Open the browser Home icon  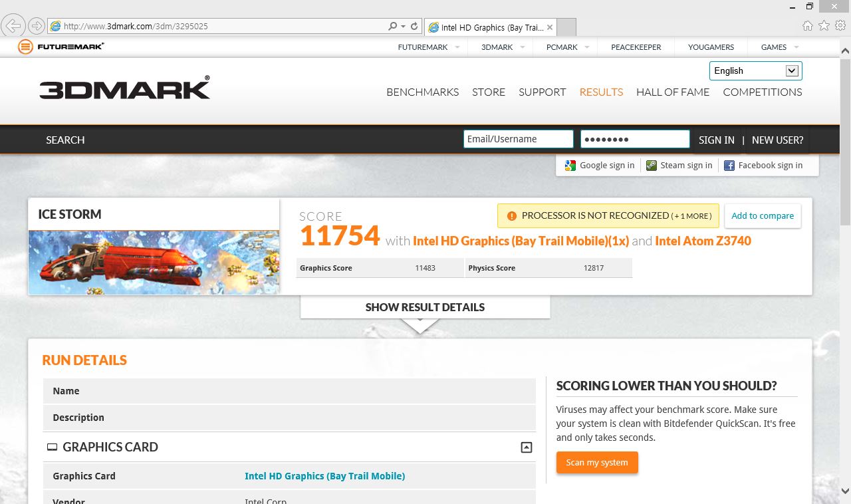(x=808, y=26)
